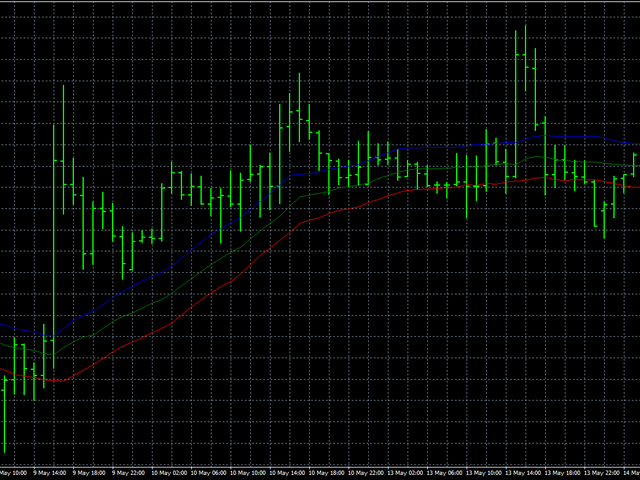Click the '13 May 22:00' time axis label
Screen dimensions: 640x480
tap(603, 473)
